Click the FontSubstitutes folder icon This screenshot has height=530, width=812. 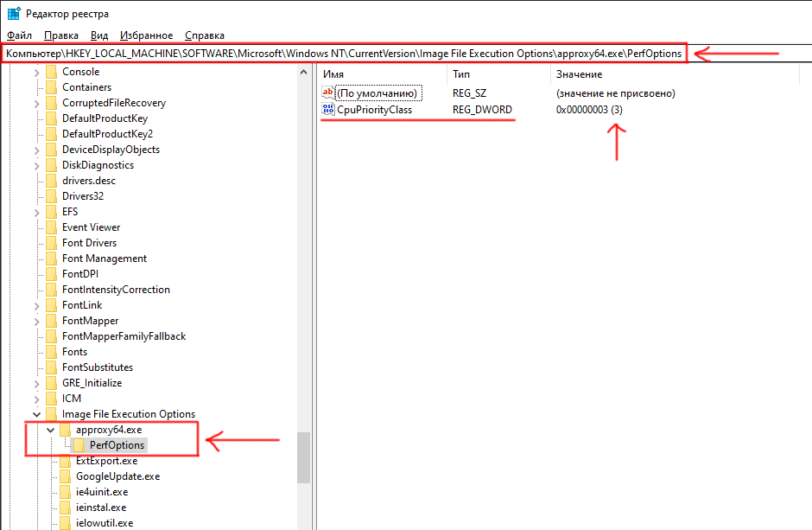[51, 367]
